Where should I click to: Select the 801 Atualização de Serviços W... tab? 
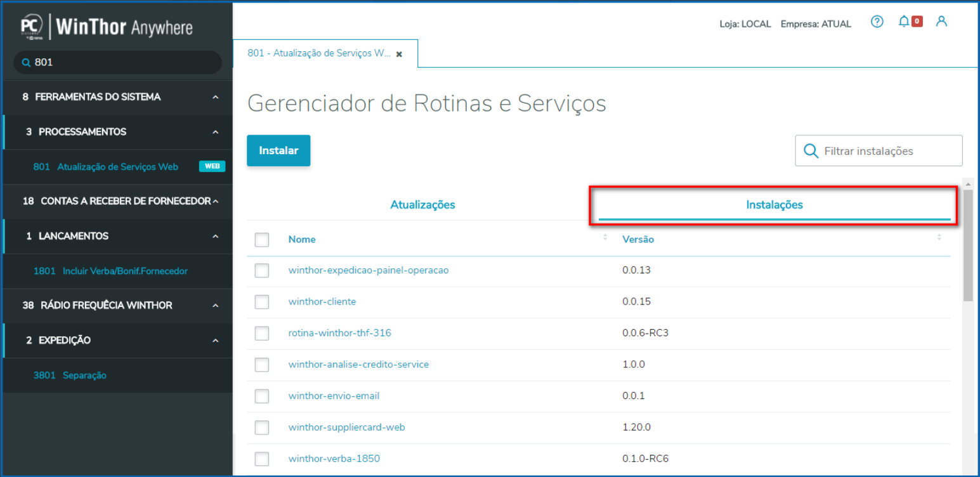pos(319,53)
